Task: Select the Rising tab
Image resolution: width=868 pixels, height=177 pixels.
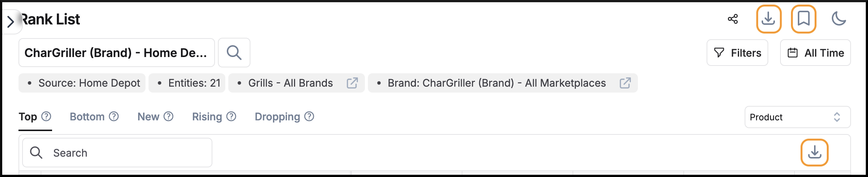Action: pyautogui.click(x=207, y=117)
